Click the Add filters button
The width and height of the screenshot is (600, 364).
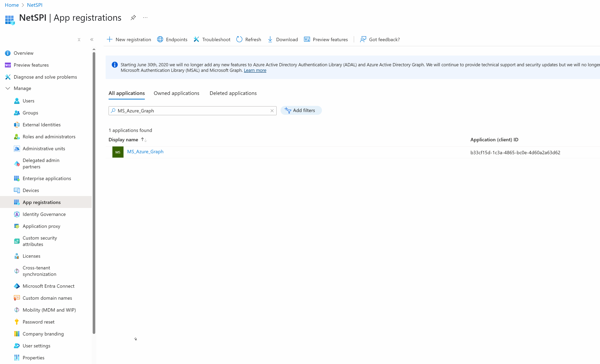point(301,111)
